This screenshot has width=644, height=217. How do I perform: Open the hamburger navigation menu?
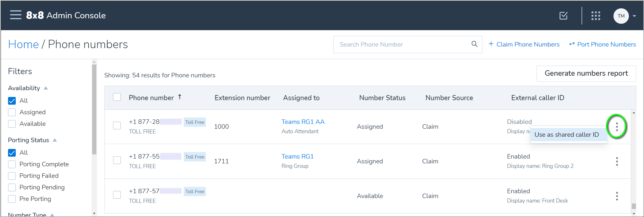click(15, 15)
